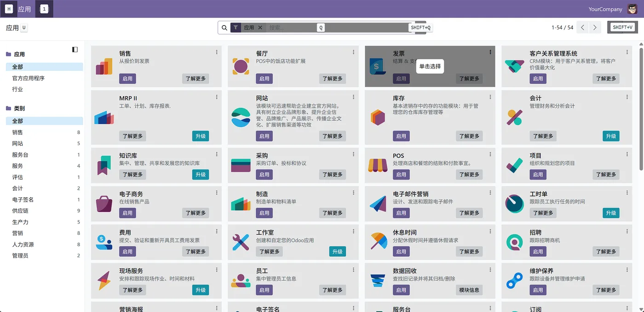Screen dimensions: 644x312
Task: Click the Employees (员工) app icon
Action: (x=241, y=281)
